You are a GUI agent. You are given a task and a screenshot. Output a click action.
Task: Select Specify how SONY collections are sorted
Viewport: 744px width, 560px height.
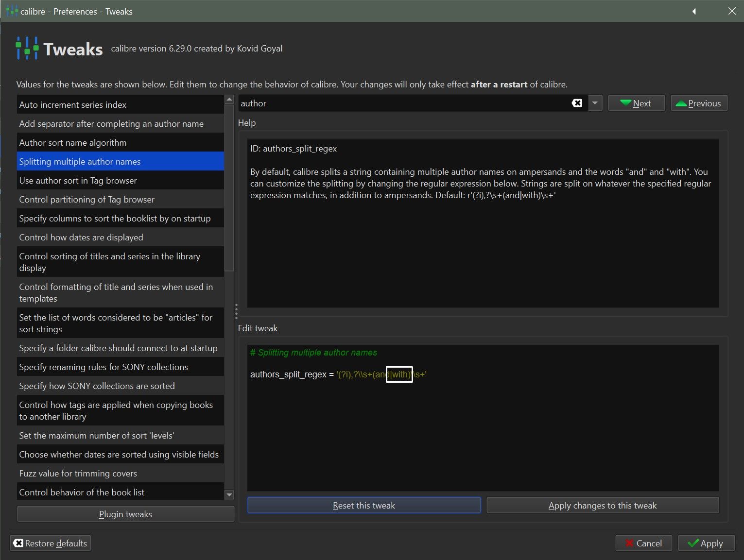coord(121,386)
